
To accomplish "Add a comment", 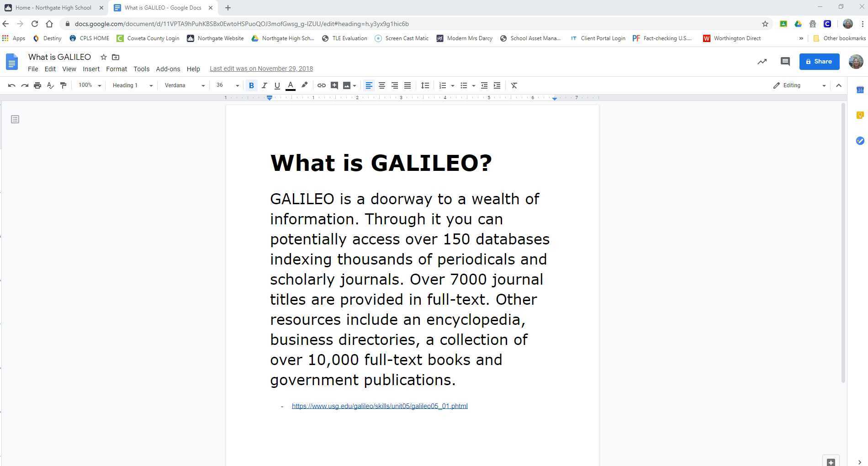I will [x=334, y=85].
